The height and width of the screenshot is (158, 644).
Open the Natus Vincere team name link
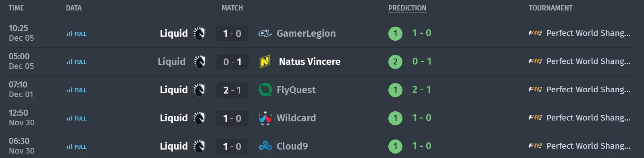tap(310, 62)
